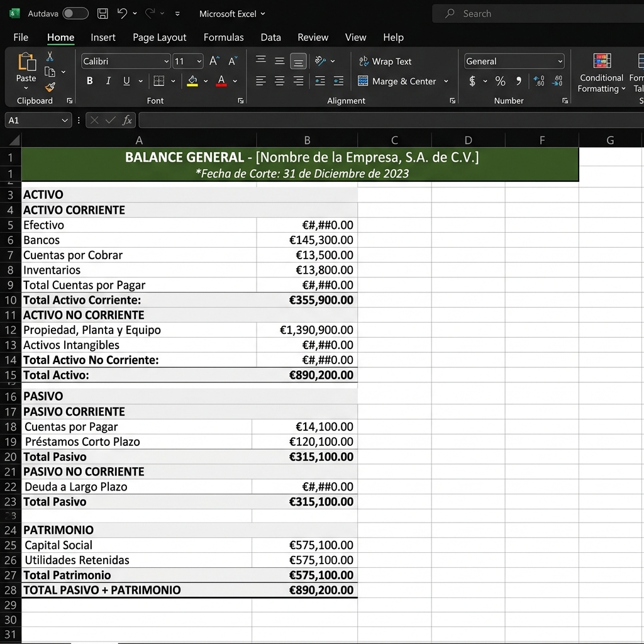The image size is (644, 644).
Task: Open the font size 11 dropdown
Action: click(x=199, y=62)
